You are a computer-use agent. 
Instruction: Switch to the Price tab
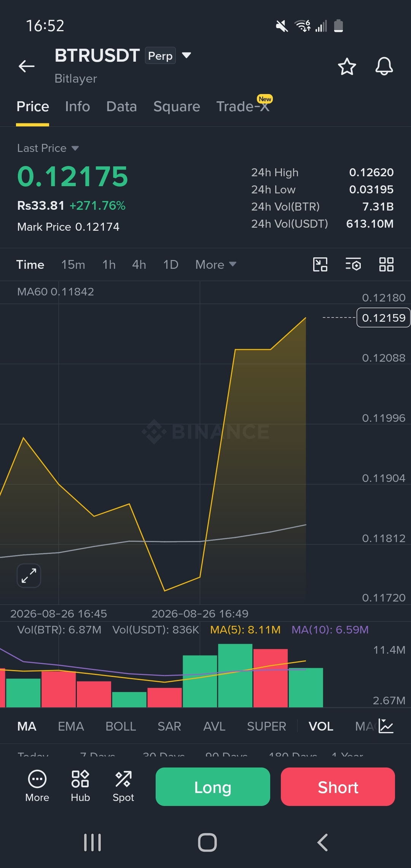pyautogui.click(x=33, y=107)
